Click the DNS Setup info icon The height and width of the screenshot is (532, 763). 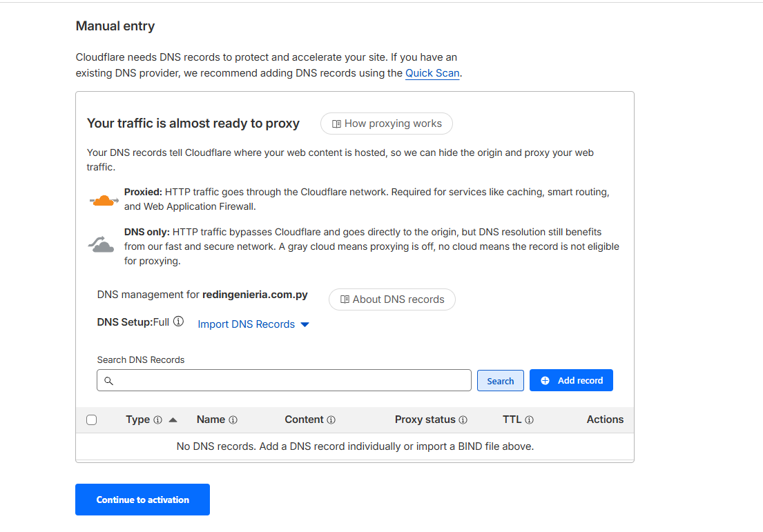point(179,322)
